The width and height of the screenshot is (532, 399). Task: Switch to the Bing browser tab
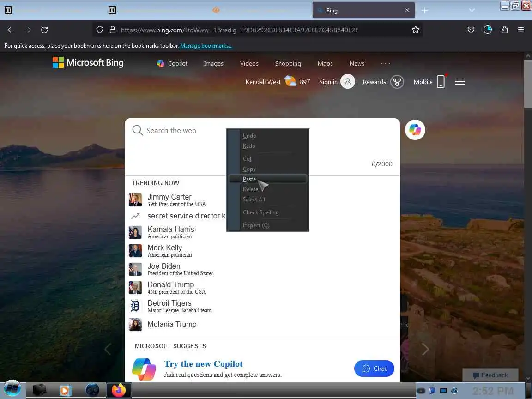pyautogui.click(x=363, y=10)
